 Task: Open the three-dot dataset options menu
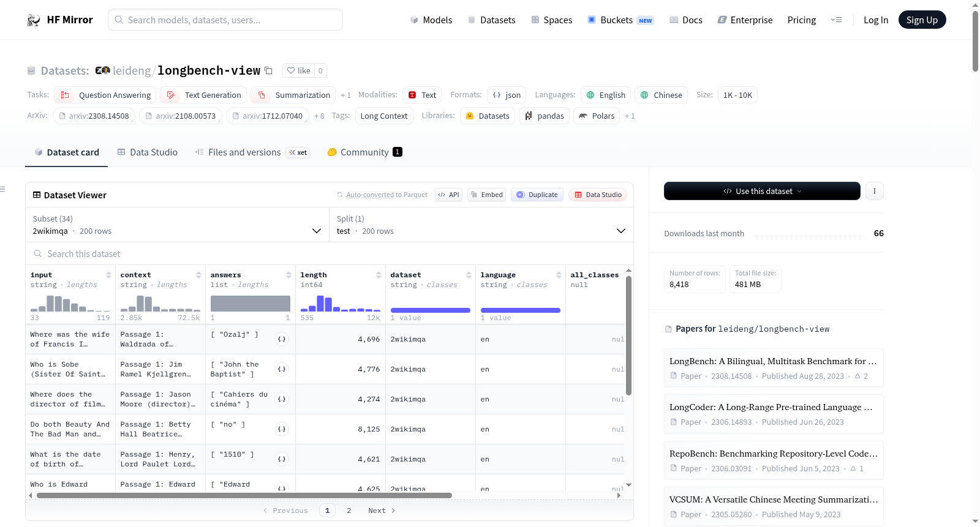(x=875, y=191)
